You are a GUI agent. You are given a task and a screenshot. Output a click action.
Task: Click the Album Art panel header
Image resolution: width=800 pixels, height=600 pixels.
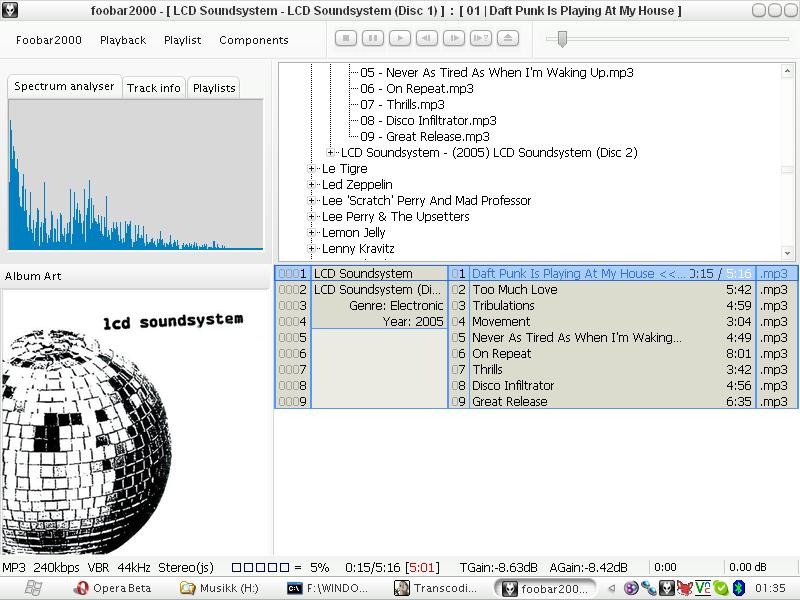[x=135, y=276]
